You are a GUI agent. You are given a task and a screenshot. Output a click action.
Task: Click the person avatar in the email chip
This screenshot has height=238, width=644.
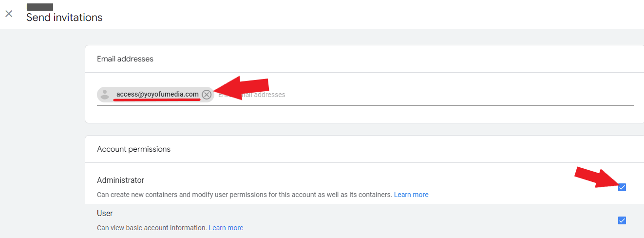(104, 95)
